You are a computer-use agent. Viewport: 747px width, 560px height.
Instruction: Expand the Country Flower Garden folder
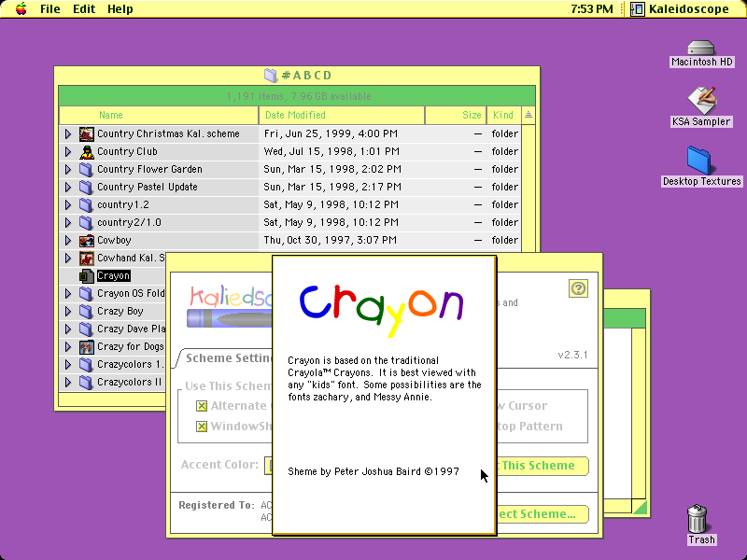coord(68,169)
